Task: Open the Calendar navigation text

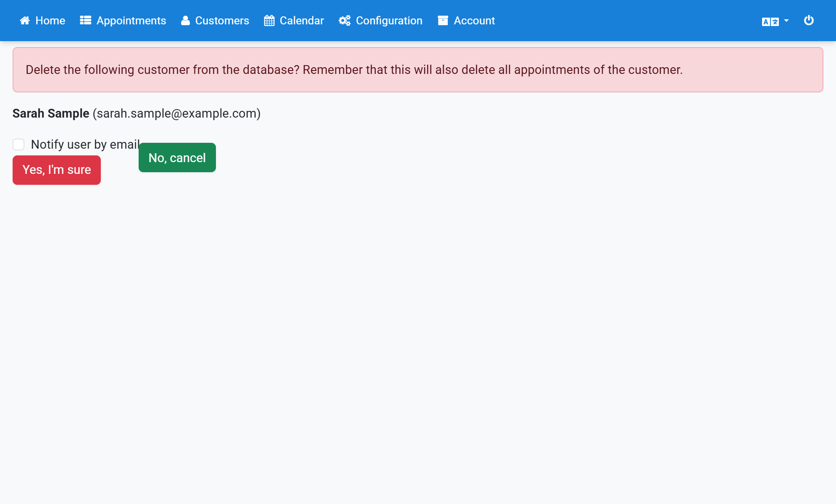Action: coord(302,21)
